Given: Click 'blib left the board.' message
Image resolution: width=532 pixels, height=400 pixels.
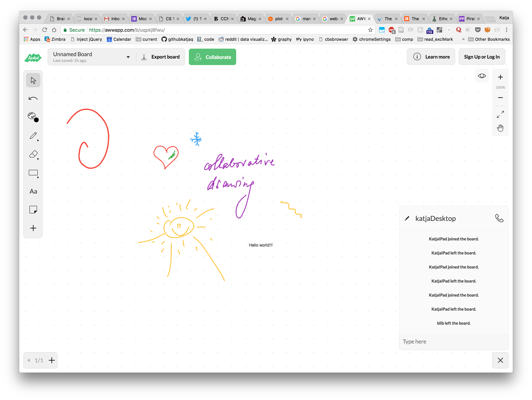Looking at the screenshot, I should point(454,323).
